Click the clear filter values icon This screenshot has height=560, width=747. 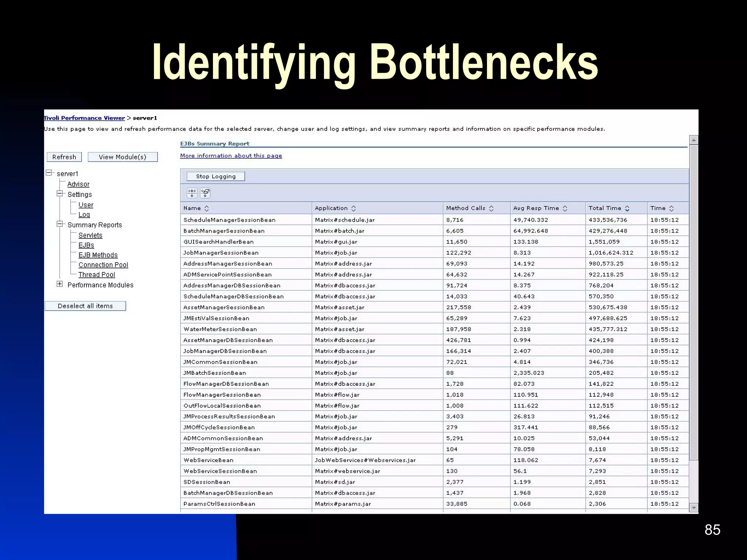click(205, 193)
